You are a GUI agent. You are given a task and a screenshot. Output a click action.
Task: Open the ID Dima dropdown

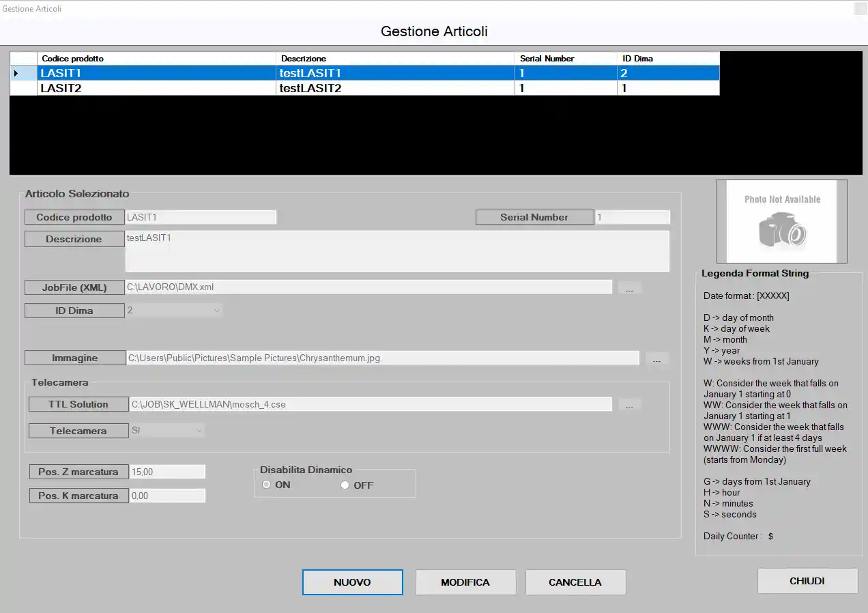(216, 311)
